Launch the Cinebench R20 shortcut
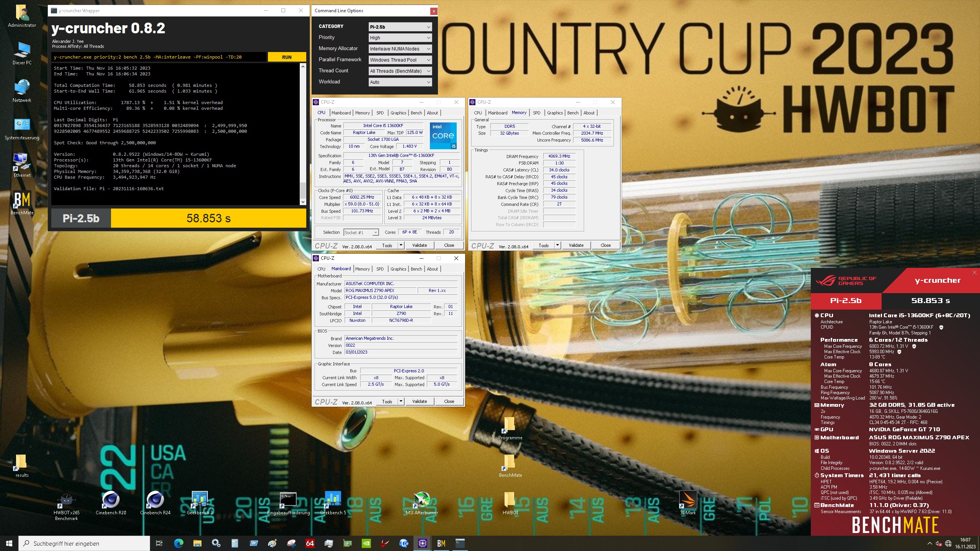The image size is (980, 551). pos(111,504)
